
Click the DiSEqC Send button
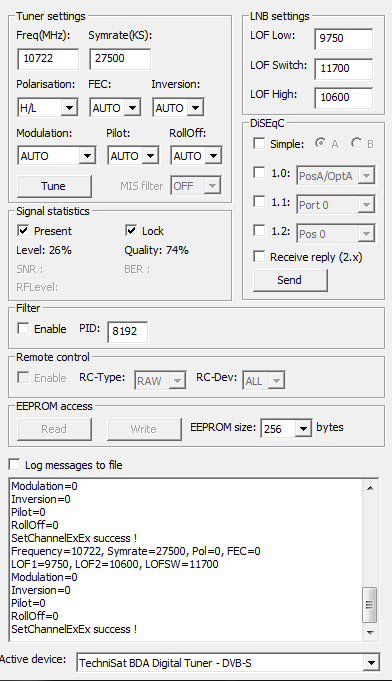(290, 280)
